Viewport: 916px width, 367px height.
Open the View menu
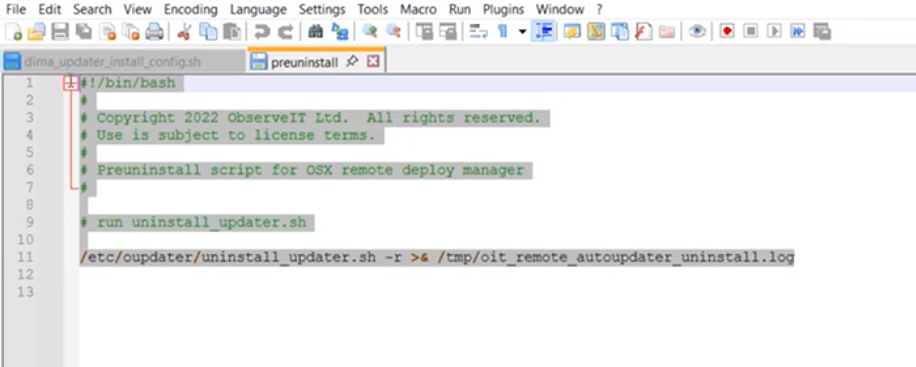click(138, 9)
